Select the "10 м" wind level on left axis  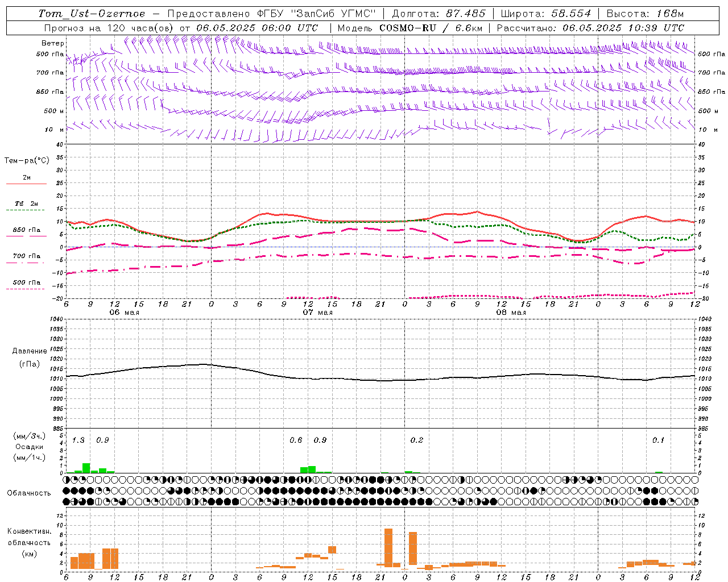coord(55,130)
